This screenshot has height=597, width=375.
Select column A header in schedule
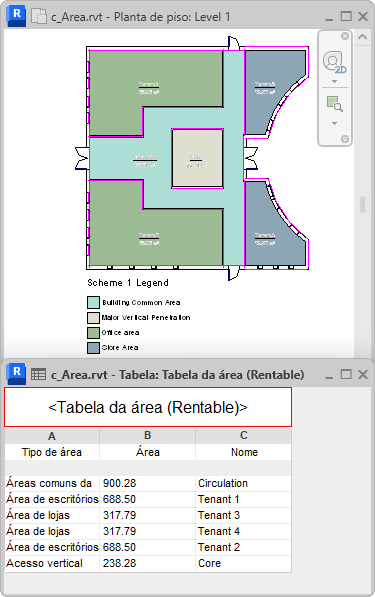(52, 436)
